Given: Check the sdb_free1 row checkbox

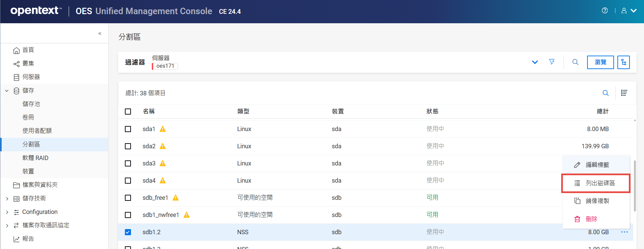Looking at the screenshot, I should click(x=128, y=198).
